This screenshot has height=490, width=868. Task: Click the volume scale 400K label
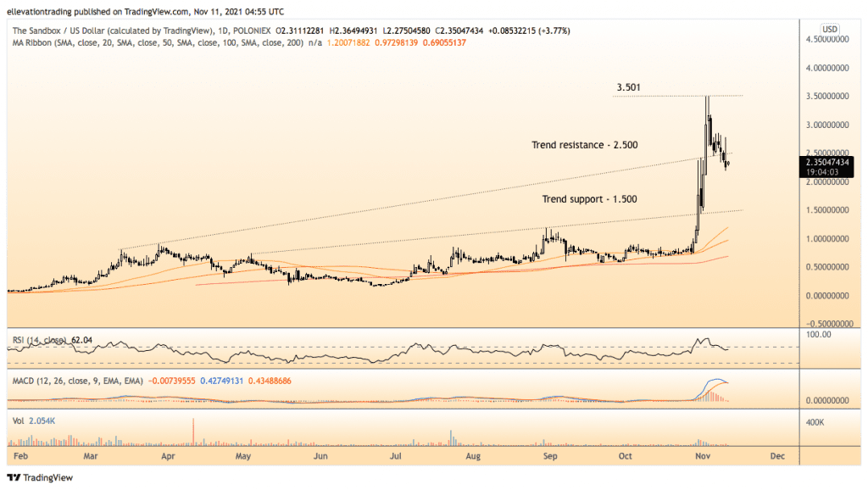[x=815, y=422]
